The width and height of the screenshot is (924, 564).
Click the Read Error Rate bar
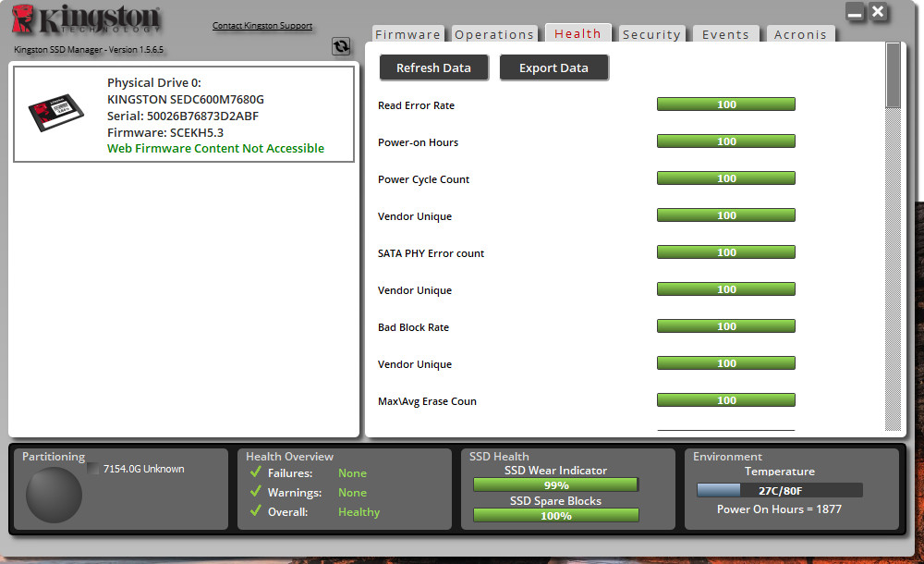pos(726,104)
